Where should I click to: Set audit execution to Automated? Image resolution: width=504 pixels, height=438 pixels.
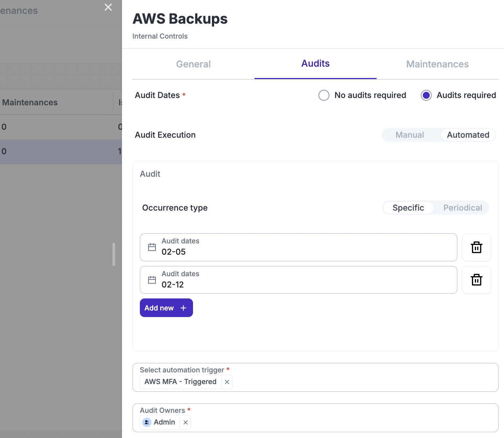(468, 135)
